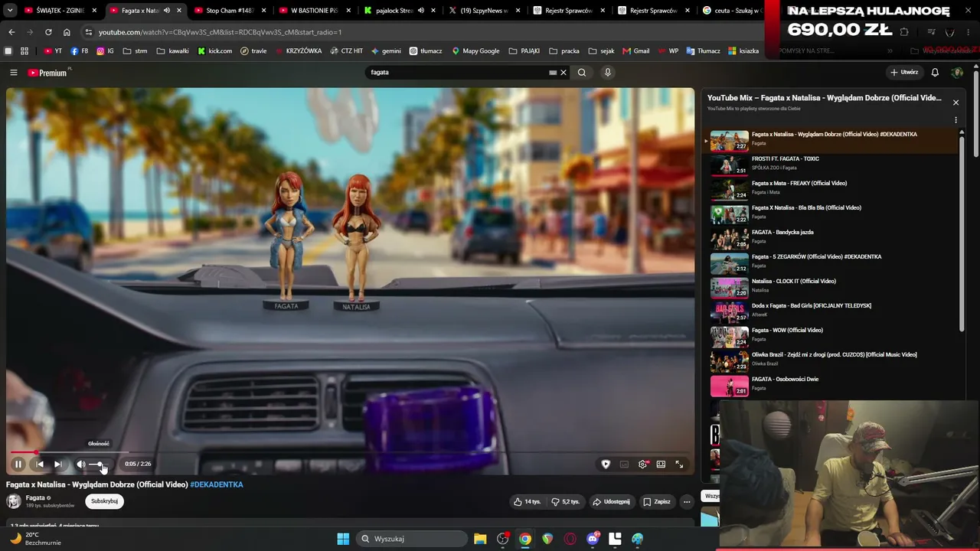
Task: Open more actions menu beside Zapisz
Action: (687, 501)
